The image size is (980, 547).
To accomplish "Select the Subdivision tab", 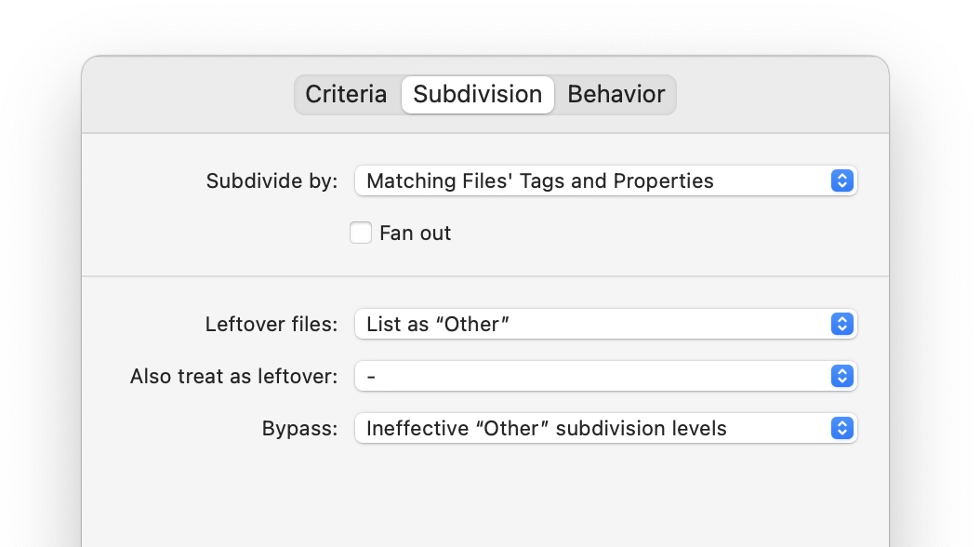I will pos(477,94).
